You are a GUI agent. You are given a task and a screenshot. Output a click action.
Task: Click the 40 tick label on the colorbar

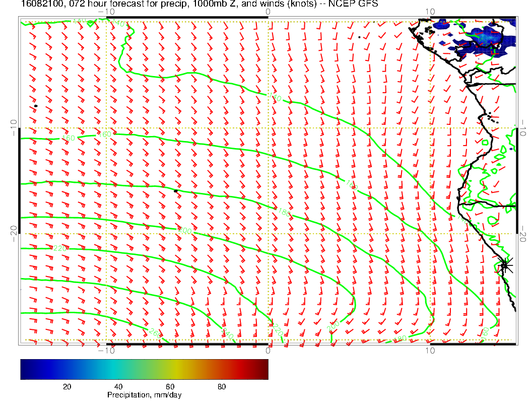[118, 387]
